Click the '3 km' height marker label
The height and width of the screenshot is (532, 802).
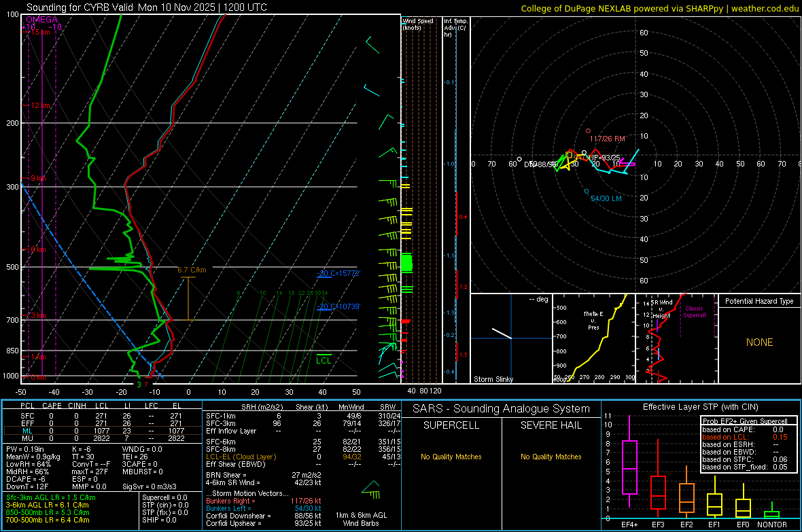[38, 315]
